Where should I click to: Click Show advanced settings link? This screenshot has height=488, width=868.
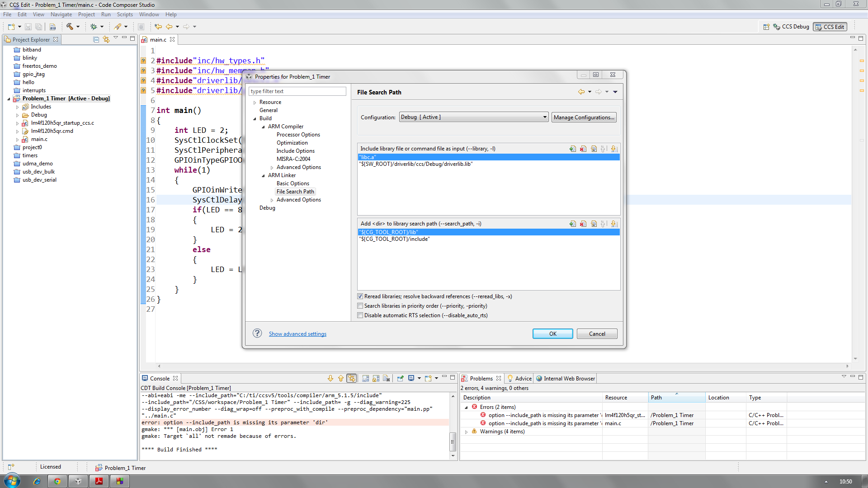pos(297,334)
